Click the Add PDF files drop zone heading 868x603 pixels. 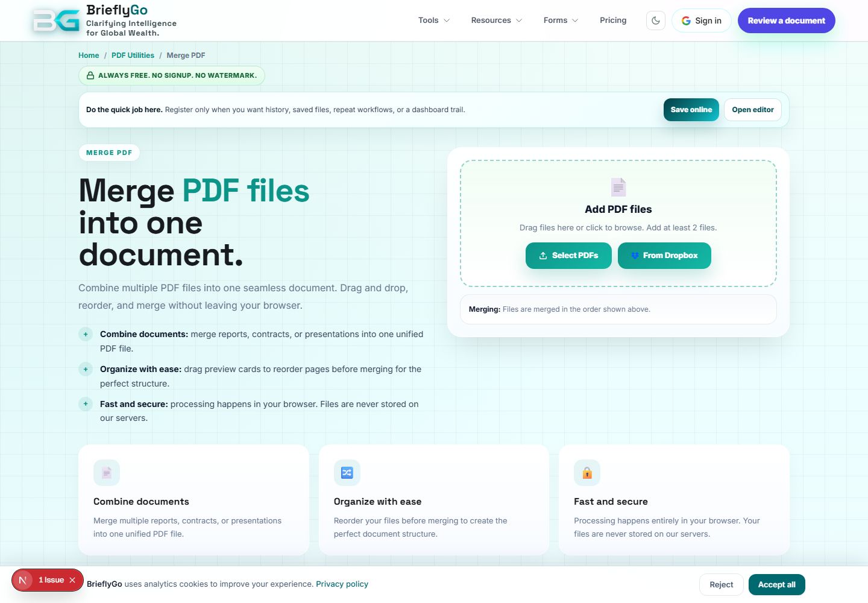coord(618,209)
